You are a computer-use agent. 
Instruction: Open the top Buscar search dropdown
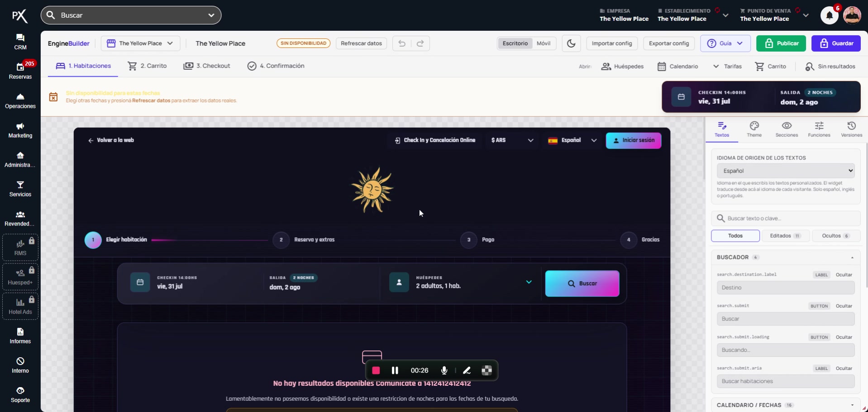coord(211,15)
